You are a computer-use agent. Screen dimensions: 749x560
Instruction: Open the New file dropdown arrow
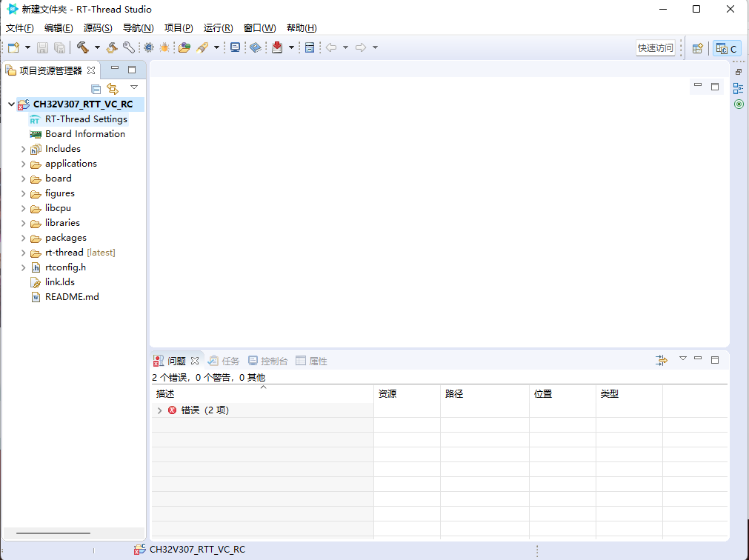point(27,47)
